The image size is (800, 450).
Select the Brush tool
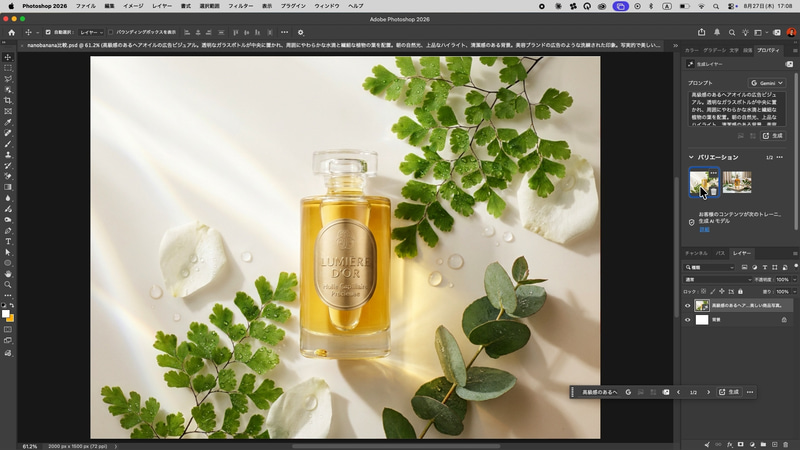(x=8, y=144)
